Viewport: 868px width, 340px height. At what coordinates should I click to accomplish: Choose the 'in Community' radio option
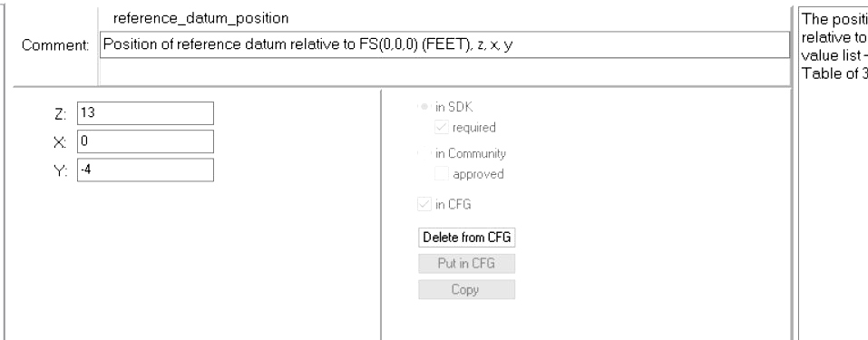click(424, 153)
